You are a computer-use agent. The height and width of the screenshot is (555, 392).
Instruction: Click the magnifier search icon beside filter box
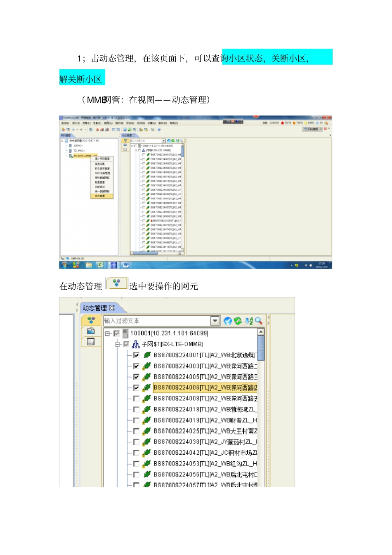point(258,321)
